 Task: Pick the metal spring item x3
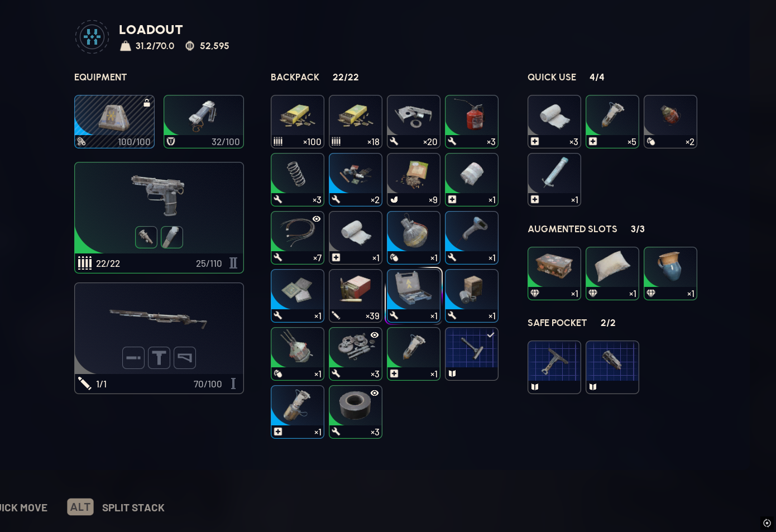298,180
